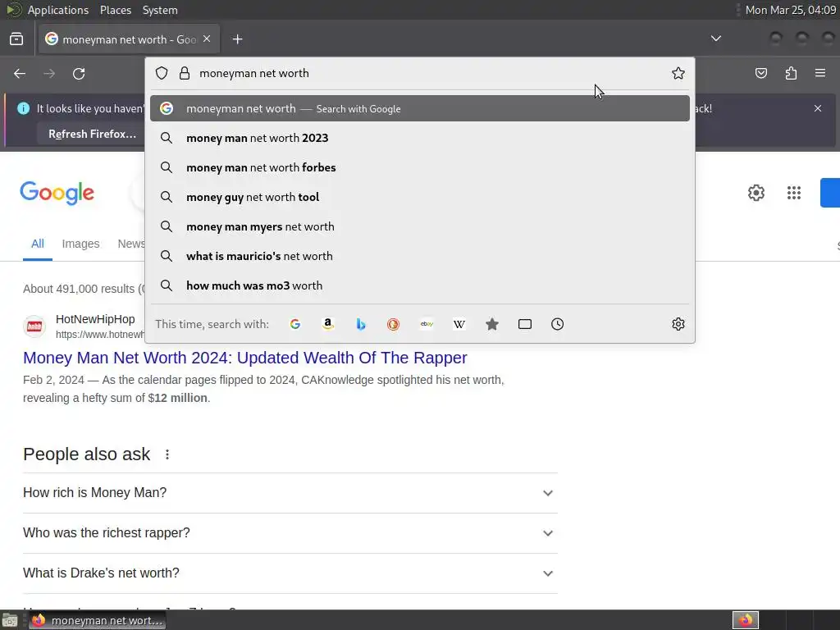Expand 'Who was the richest rapper?' question
840x630 pixels.
pos(290,533)
